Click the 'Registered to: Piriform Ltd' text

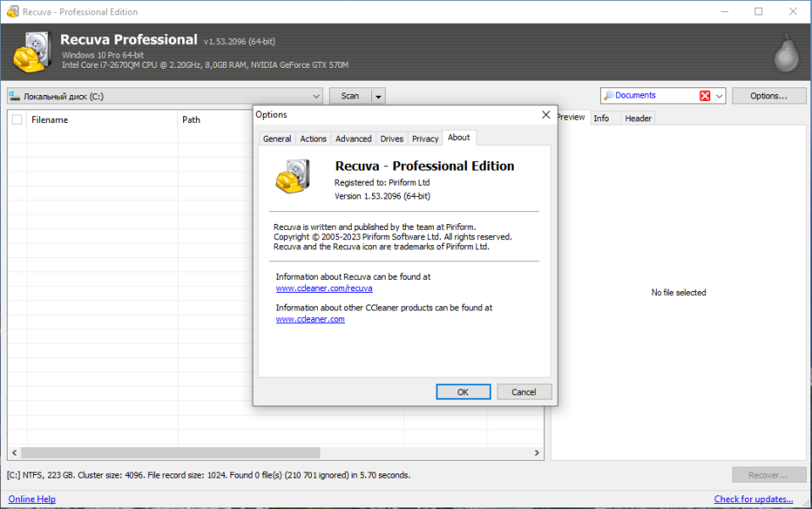(382, 182)
